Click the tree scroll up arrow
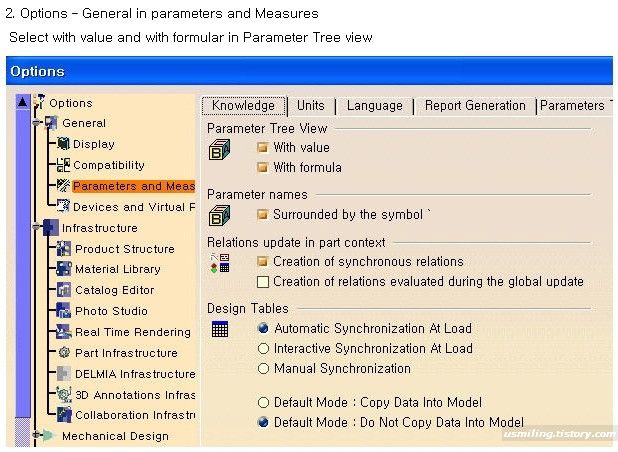Viewport: 618px width, 452px height. pyautogui.click(x=23, y=102)
